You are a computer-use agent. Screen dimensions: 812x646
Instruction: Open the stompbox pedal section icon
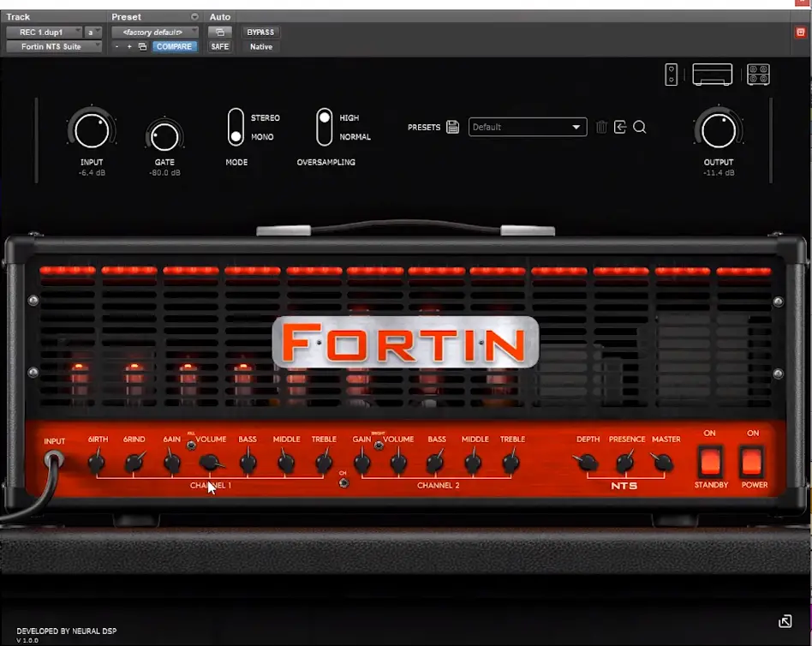coord(672,75)
